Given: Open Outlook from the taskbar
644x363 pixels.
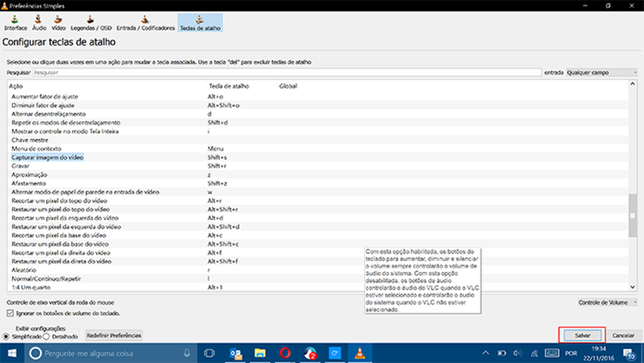Looking at the screenshot, I should [x=236, y=354].
